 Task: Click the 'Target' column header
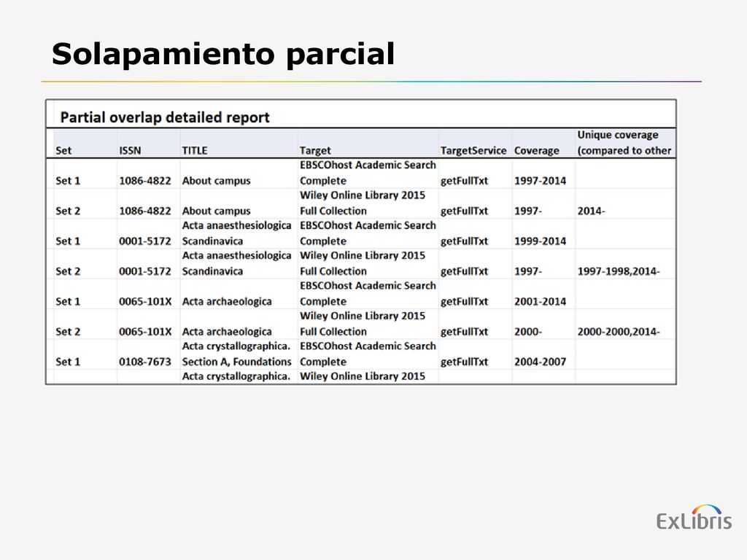[315, 150]
